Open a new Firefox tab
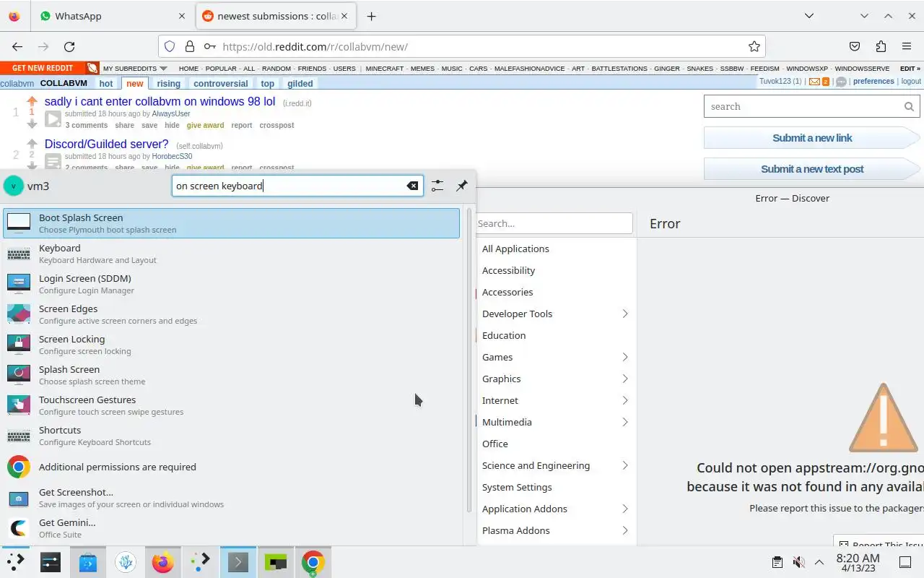Image resolution: width=924 pixels, height=578 pixels. [371, 16]
